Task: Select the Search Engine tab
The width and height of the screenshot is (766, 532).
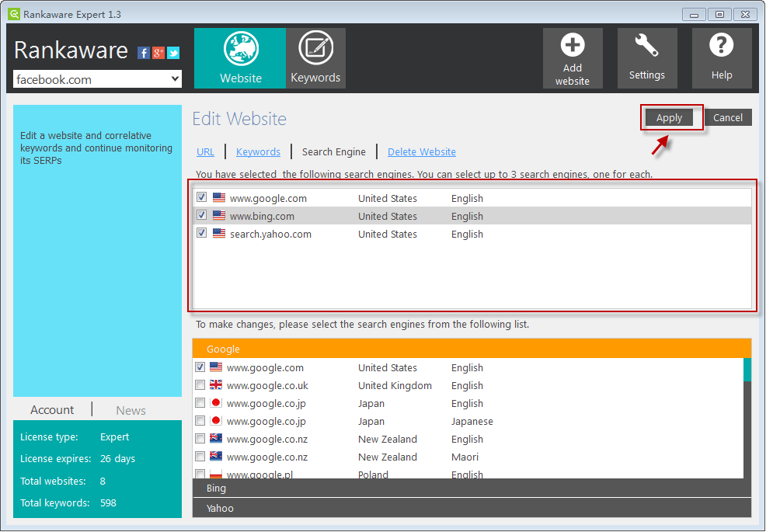Action: pyautogui.click(x=333, y=152)
